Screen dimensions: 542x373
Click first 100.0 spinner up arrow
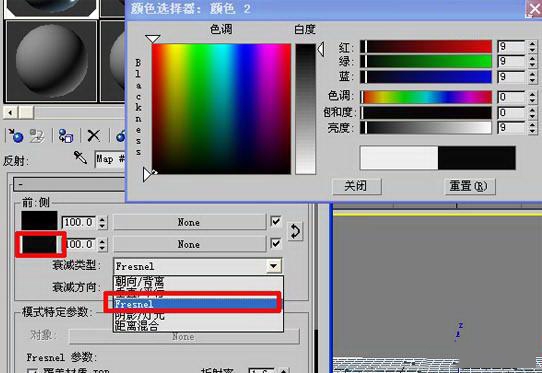coord(102,219)
